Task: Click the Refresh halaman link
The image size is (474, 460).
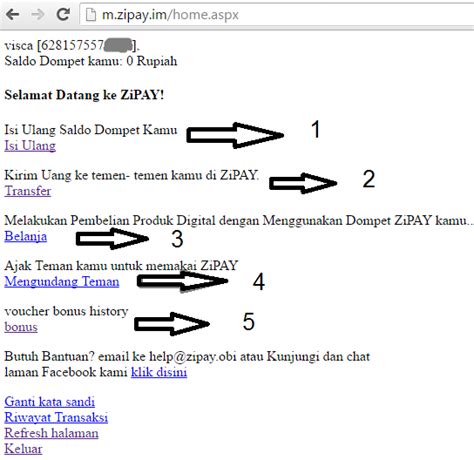Action: click(x=51, y=433)
